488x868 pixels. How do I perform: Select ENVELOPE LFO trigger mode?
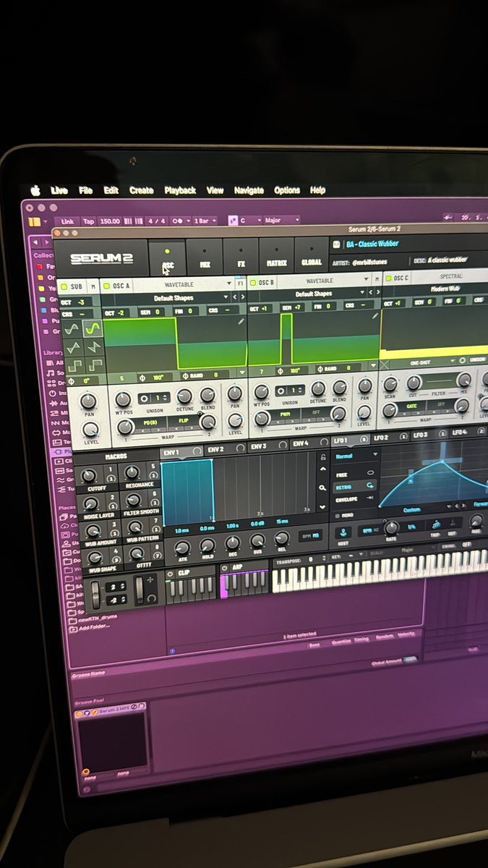point(356,500)
